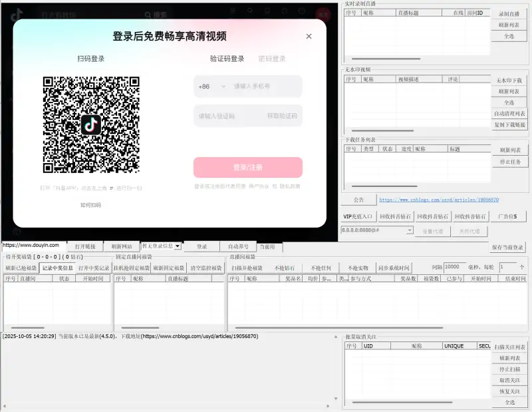Image resolution: width=532 pixels, height=412 pixels.
Task: Switch to the 密码登录 tab
Action: point(272,58)
